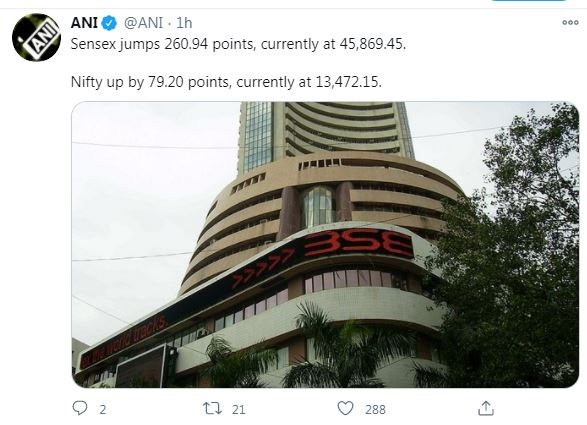Click the red BSE sign in photo

tap(358, 244)
